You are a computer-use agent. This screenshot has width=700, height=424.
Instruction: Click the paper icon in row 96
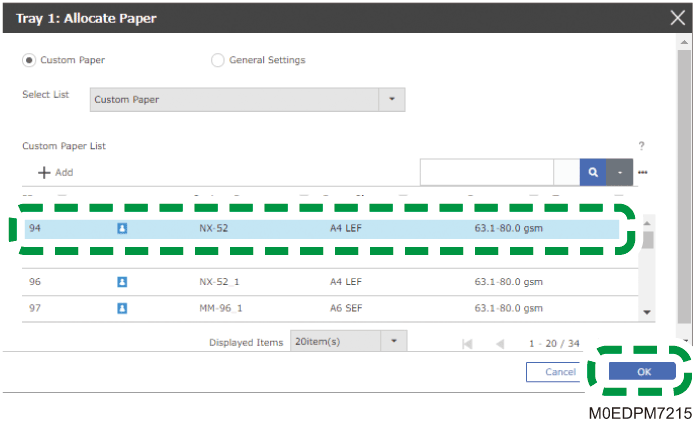[122, 282]
